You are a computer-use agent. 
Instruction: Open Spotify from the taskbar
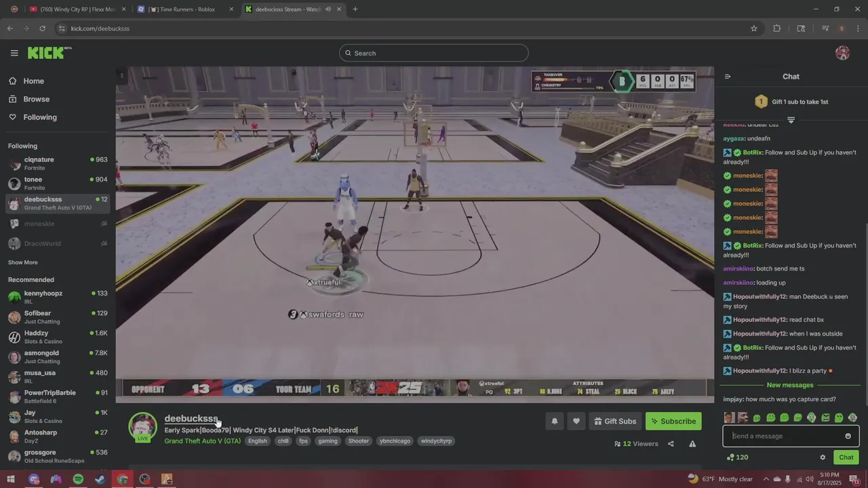tap(78, 479)
